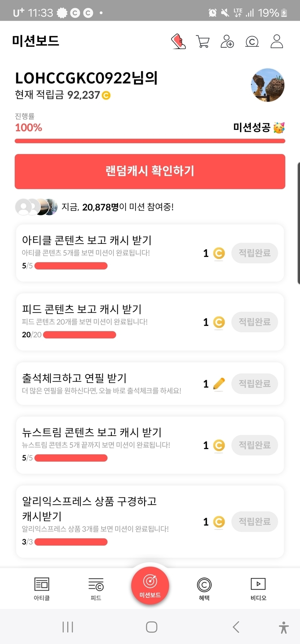Open the 뉴스트림 콘텐츠 보고 캐시 받기 mission

(x=92, y=432)
